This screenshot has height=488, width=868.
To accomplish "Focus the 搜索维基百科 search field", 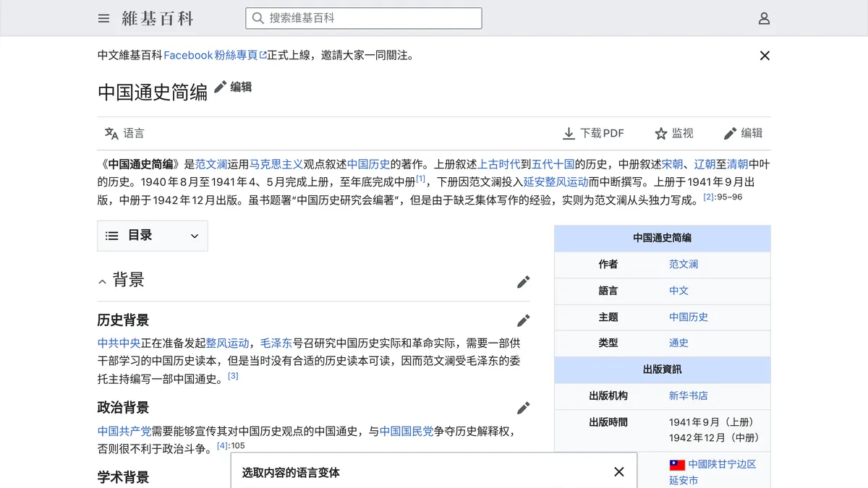I will pyautogui.click(x=364, y=18).
